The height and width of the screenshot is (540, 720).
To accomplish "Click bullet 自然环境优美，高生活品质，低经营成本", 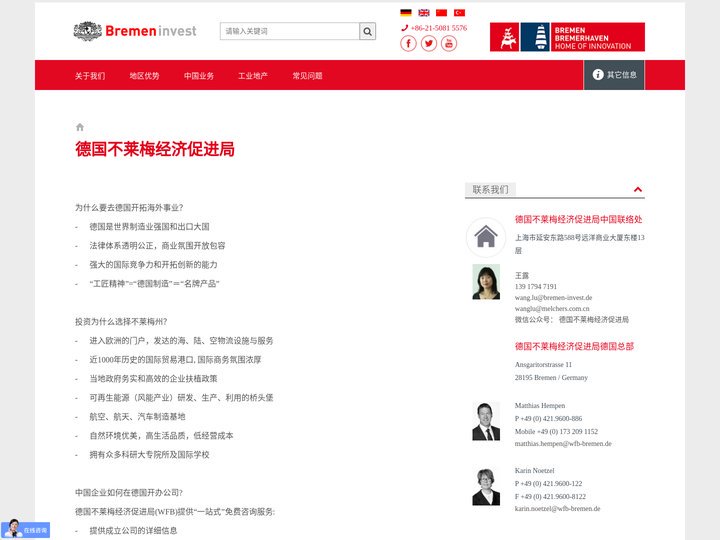I will 162,436.
